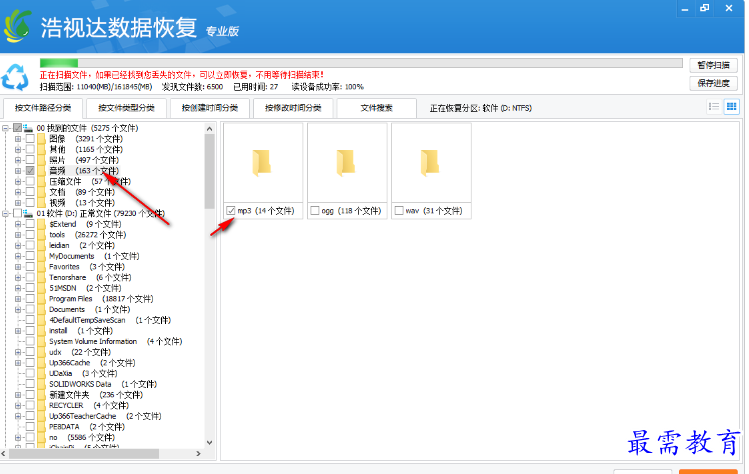Toggle the 00 找到的文件 root checkbox
The height and width of the screenshot is (474, 749).
[17, 128]
